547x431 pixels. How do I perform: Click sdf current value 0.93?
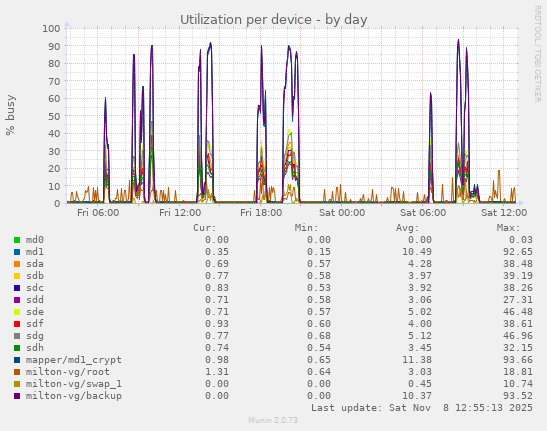[x=217, y=324]
